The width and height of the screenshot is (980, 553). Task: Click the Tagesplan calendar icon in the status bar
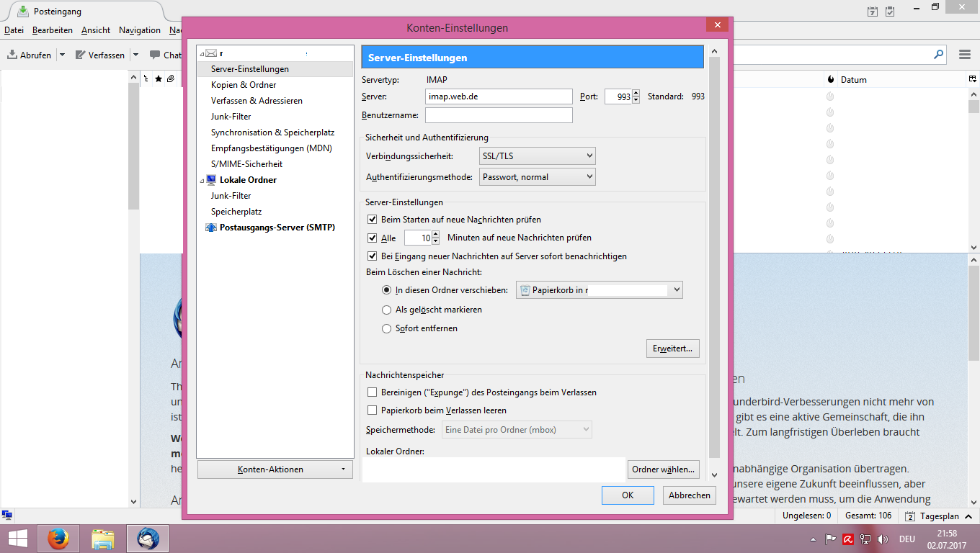click(910, 516)
